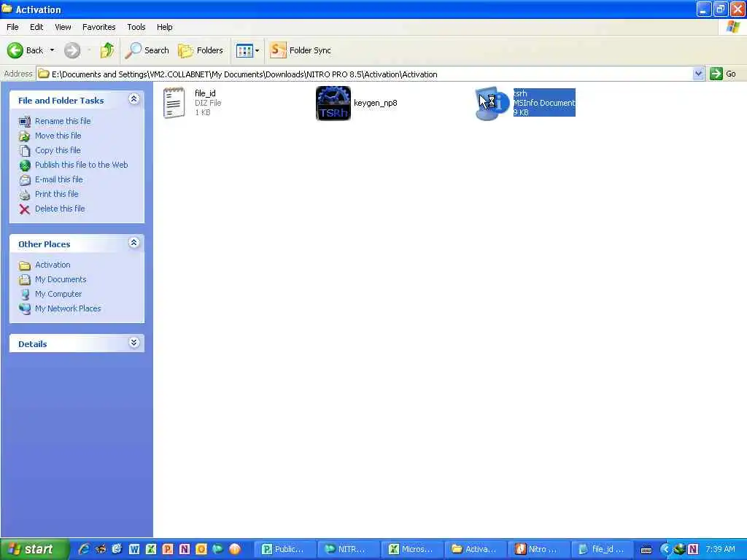
Task: Click the Back navigation arrow icon
Action: [x=15, y=50]
